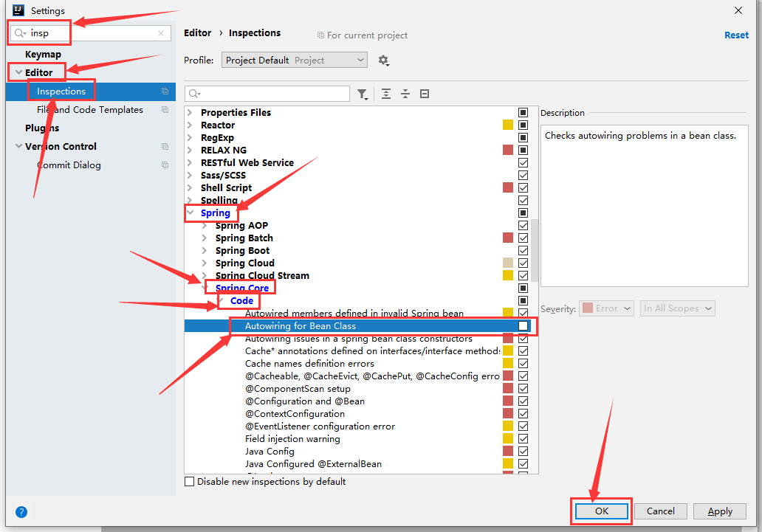The height and width of the screenshot is (532, 762).
Task: Open File and Code Templates settings
Action: click(x=90, y=110)
